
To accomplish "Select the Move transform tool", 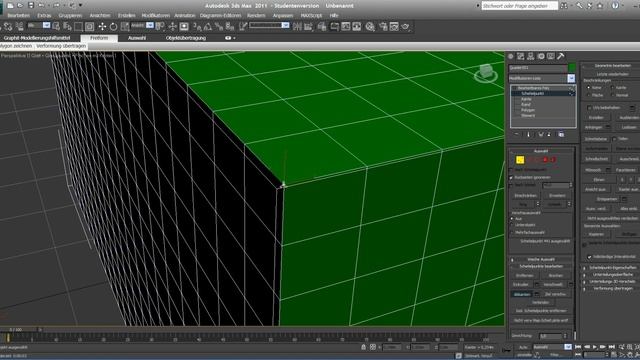I will point(102,27).
